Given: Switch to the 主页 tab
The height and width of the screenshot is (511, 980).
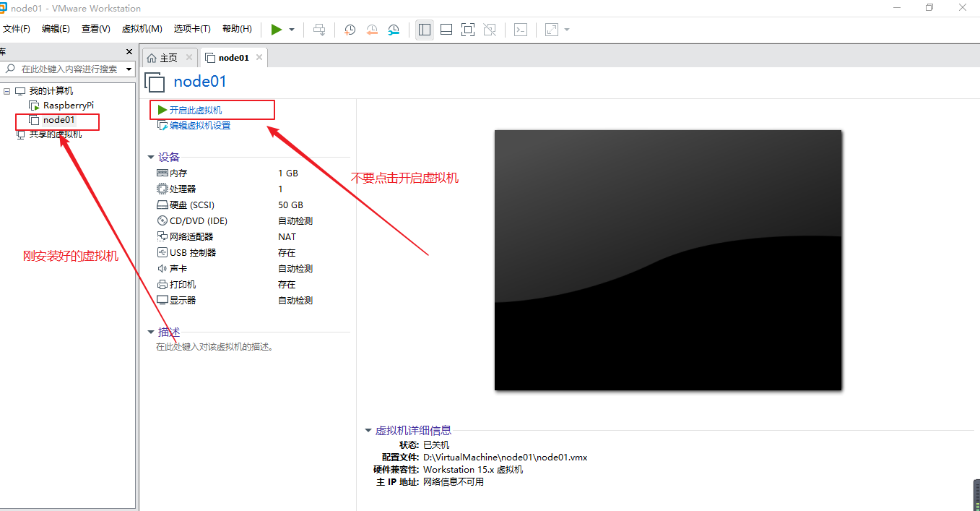Looking at the screenshot, I should point(167,56).
